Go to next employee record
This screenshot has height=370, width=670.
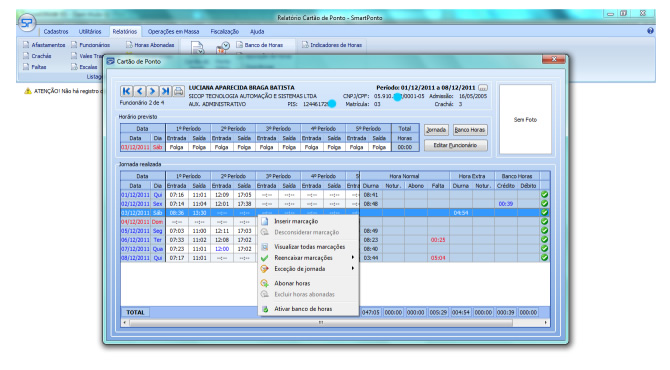point(153,91)
